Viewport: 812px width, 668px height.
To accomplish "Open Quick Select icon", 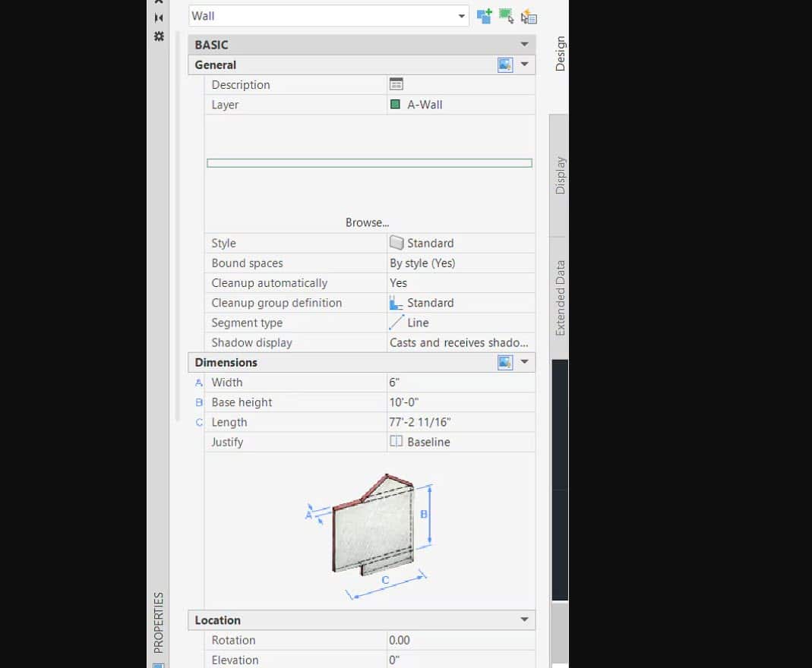I will pyautogui.click(x=529, y=16).
